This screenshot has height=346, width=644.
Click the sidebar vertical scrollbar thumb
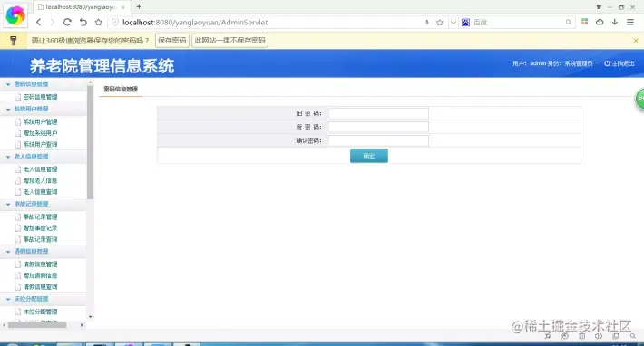pos(91,142)
